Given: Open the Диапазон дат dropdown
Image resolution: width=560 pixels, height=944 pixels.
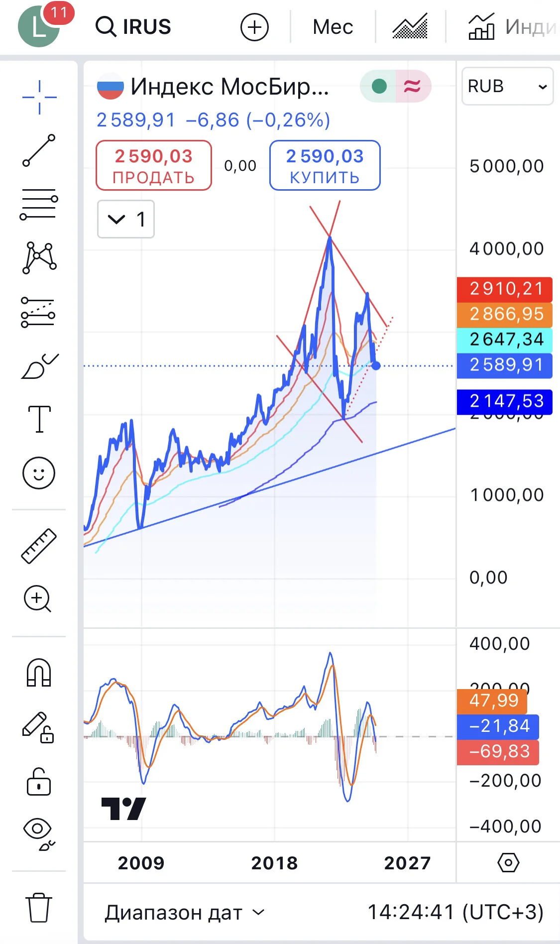Looking at the screenshot, I should 184,913.
